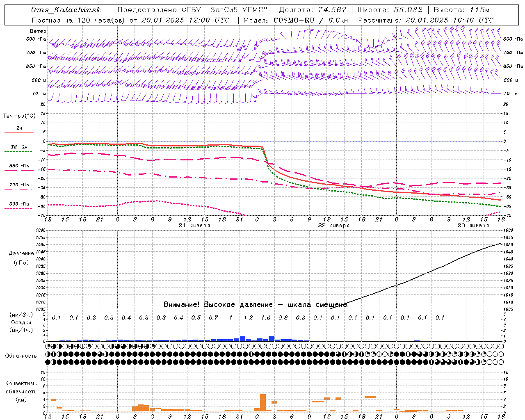525x420 pixels.
Task: Click the "Рассчитано: 20.01.2025 16:46 UTC" text
Action: pyautogui.click(x=426, y=20)
